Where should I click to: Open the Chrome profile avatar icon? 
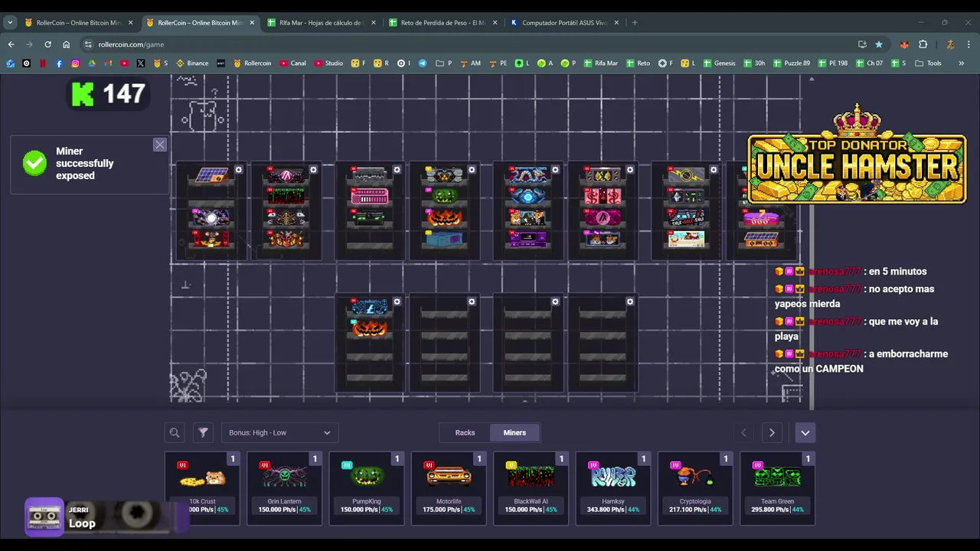pyautogui.click(x=950, y=44)
